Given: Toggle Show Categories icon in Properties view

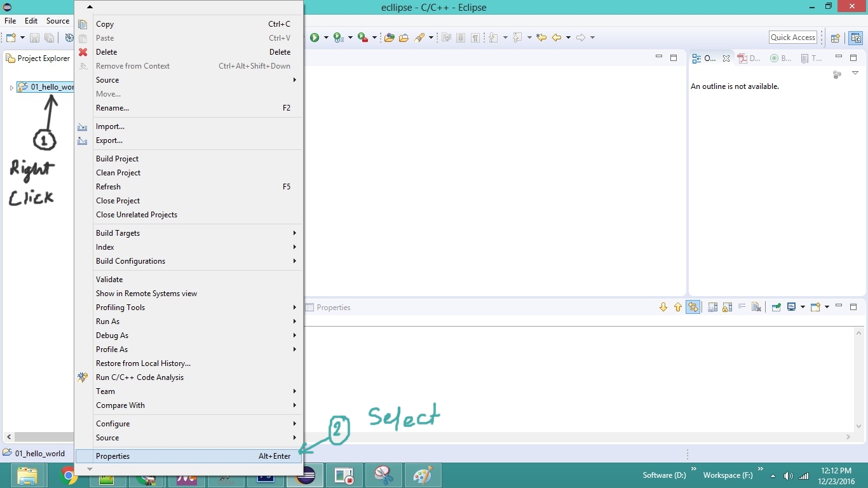Looking at the screenshot, I should point(713,308).
